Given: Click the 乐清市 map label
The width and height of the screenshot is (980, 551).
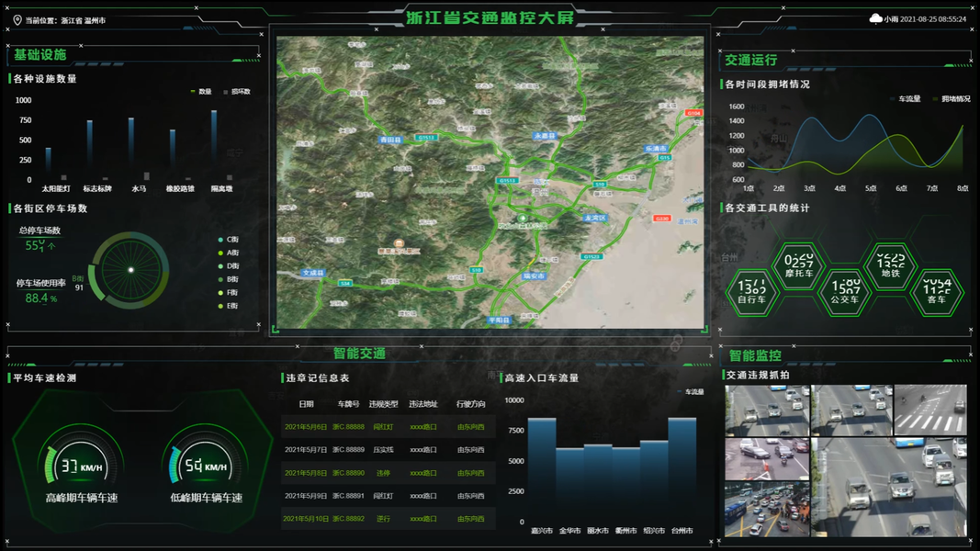Looking at the screenshot, I should pyautogui.click(x=656, y=149).
